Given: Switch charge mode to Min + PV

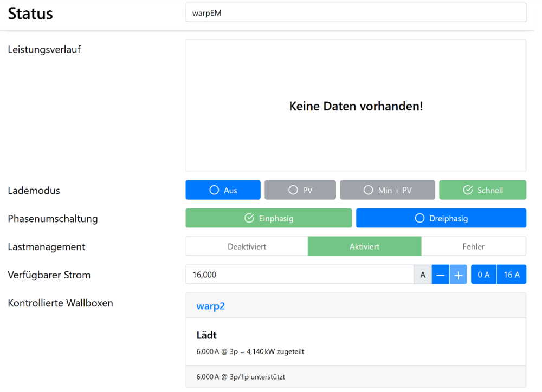Looking at the screenshot, I should [x=388, y=190].
